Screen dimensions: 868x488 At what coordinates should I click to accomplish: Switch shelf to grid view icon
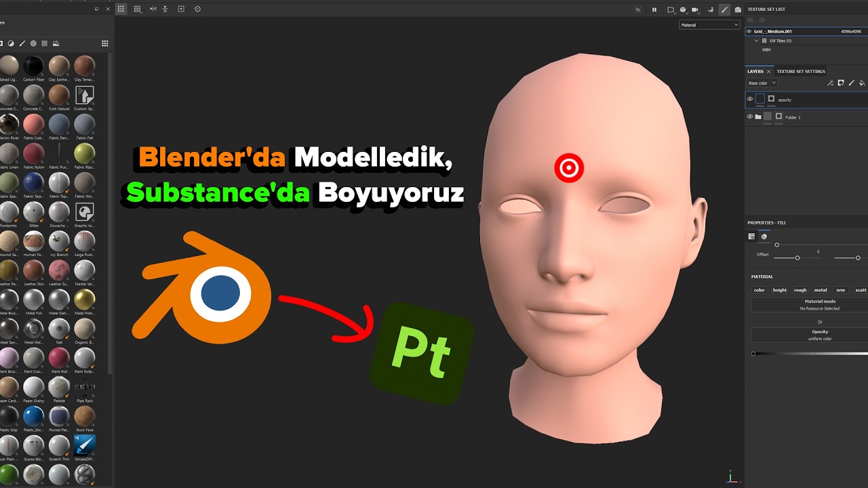pyautogui.click(x=104, y=43)
